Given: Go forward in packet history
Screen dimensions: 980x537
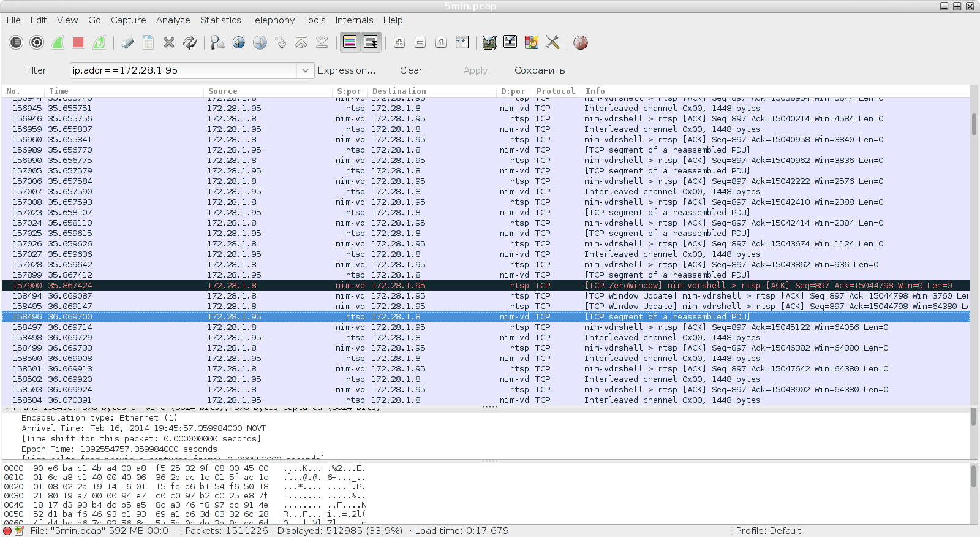Looking at the screenshot, I should click(x=260, y=42).
